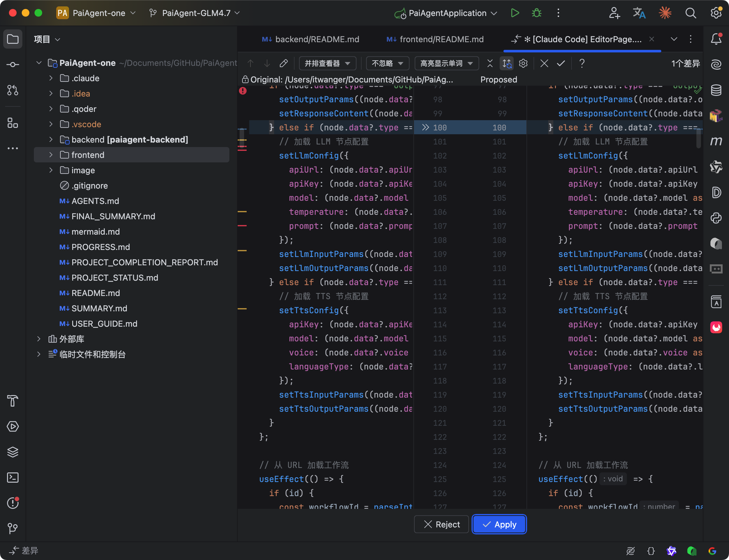729x560 pixels.
Task: Toggle the Project tool window folder icon
Action: (x=13, y=39)
